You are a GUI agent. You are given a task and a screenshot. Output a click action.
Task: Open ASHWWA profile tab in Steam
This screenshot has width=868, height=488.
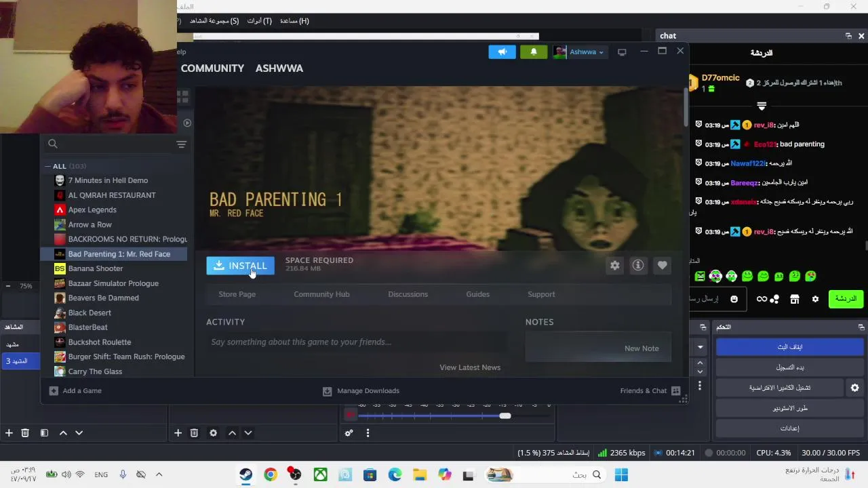(x=279, y=68)
